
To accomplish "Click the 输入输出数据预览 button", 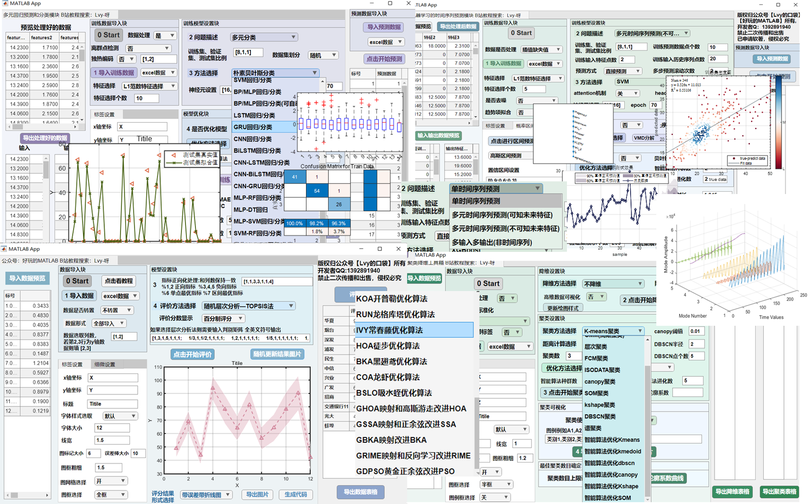I will [438, 135].
